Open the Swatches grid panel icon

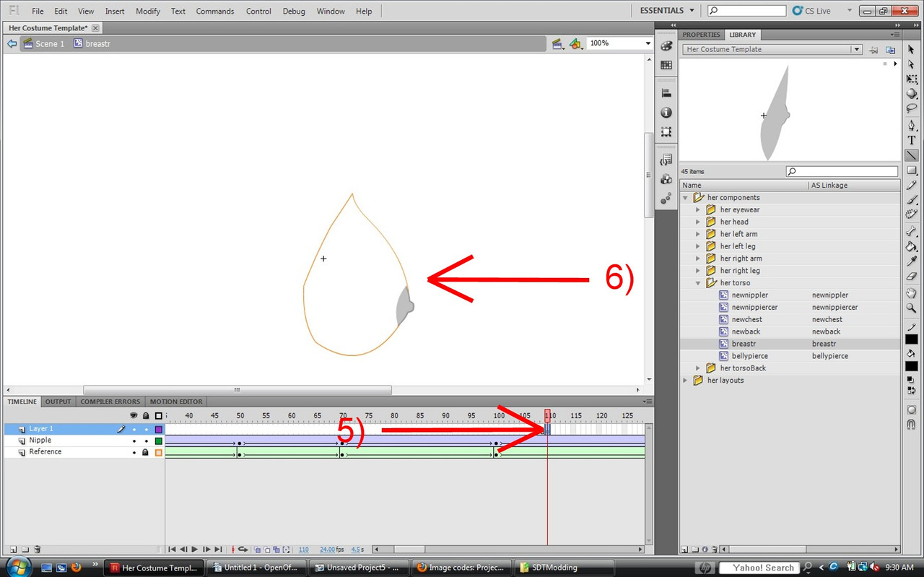[666, 65]
